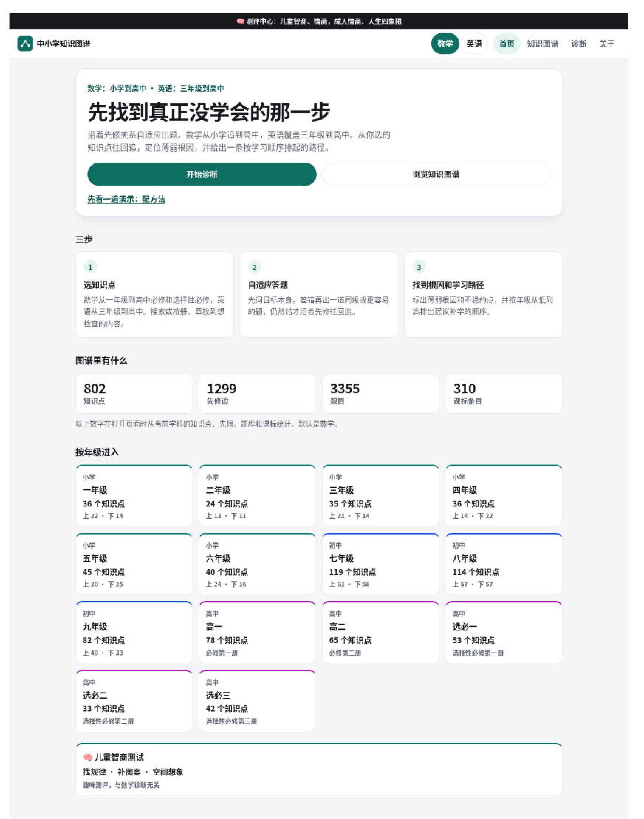
Task: Open the 七年级 card with 119 个知识点
Action: point(380,564)
